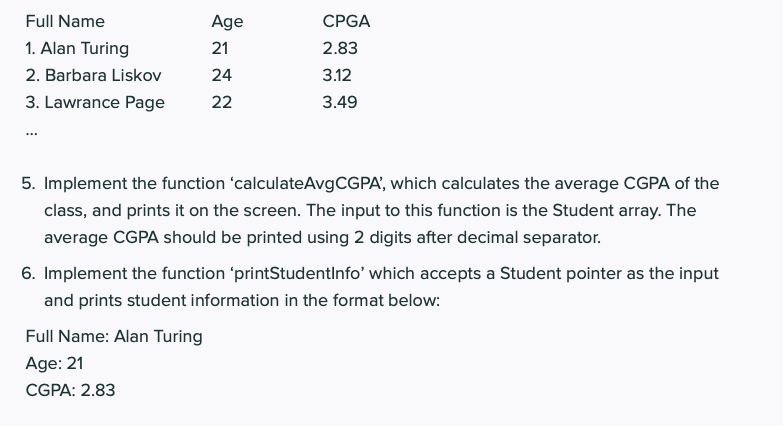Click '3. Lawrance Page' entry

[x=95, y=102]
